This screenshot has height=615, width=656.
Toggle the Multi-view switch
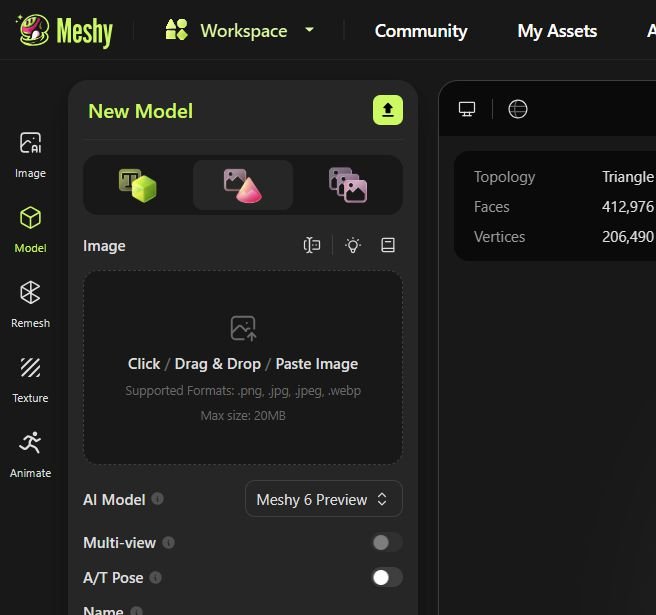pyautogui.click(x=386, y=543)
